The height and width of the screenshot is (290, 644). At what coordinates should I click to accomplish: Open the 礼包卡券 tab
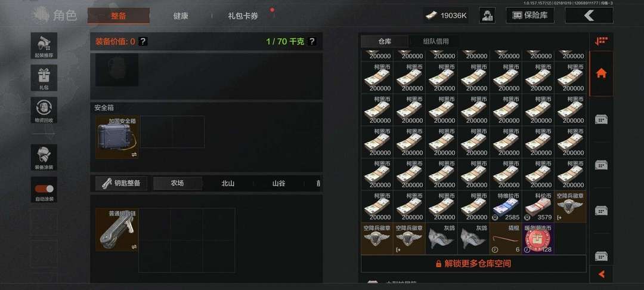point(243,16)
